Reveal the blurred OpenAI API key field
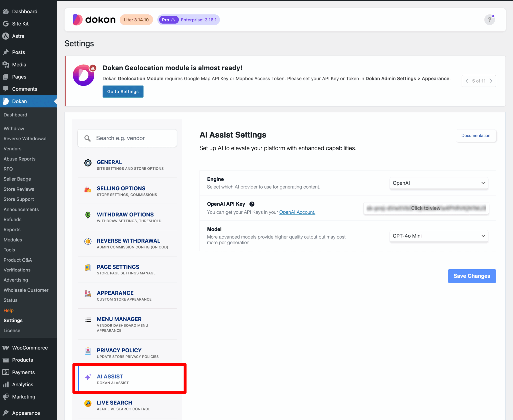 [426, 208]
